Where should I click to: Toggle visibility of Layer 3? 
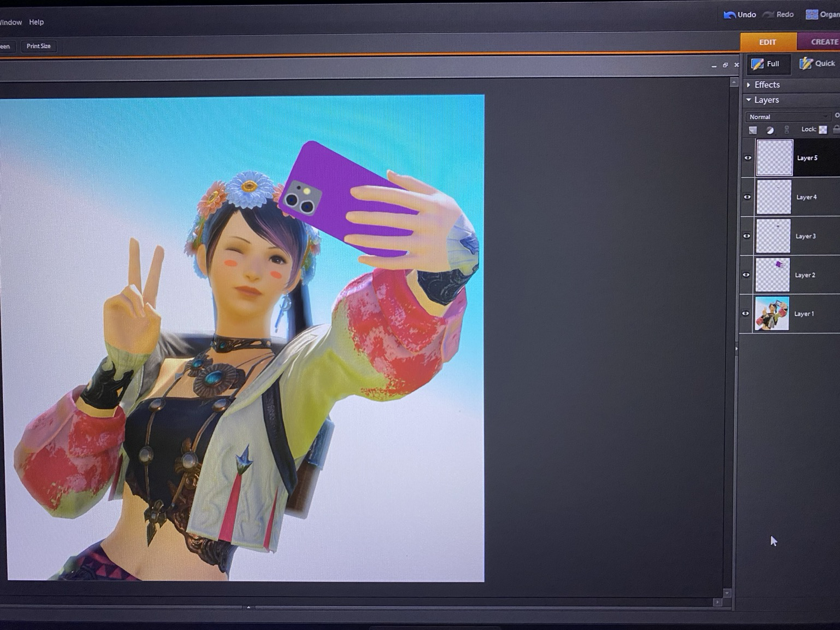click(x=746, y=236)
